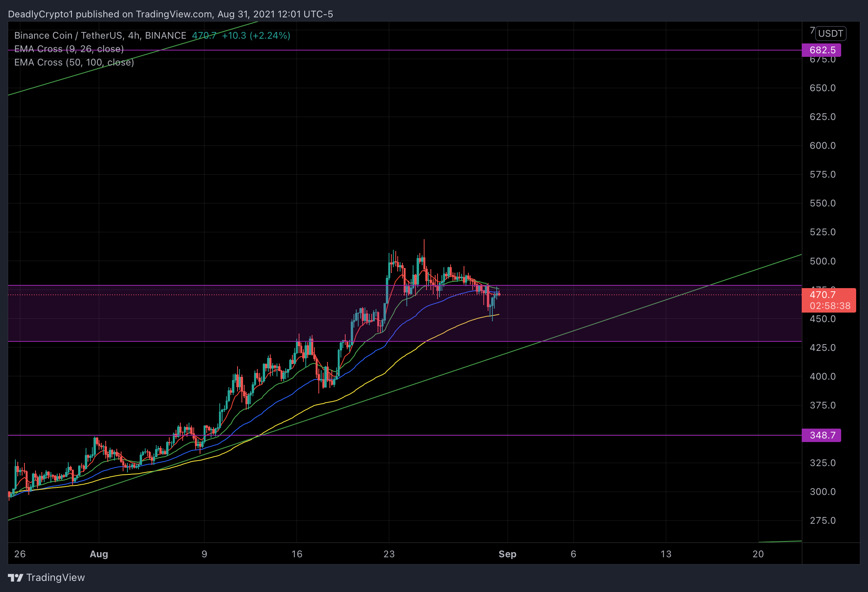Click the 02:58:38 candle countdown timer

(830, 306)
